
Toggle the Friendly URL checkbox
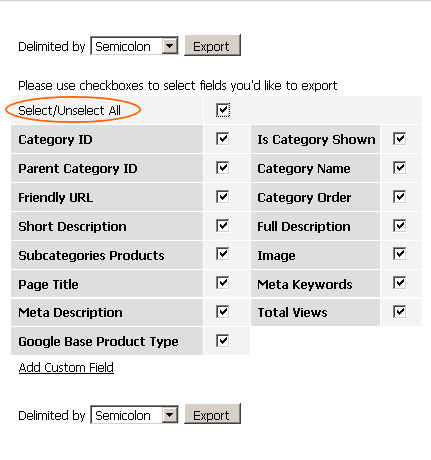click(x=222, y=197)
